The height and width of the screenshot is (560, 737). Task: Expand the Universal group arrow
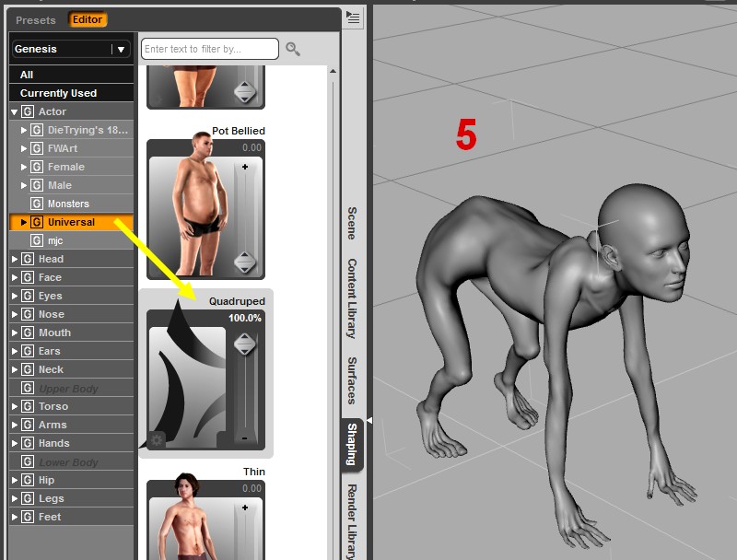pyautogui.click(x=24, y=222)
